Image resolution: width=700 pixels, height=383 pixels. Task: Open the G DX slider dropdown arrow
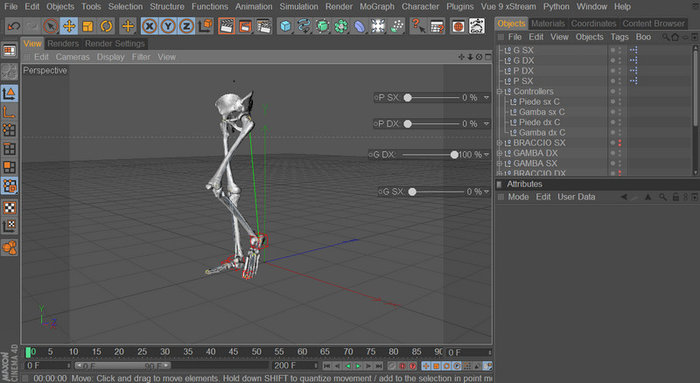coord(487,154)
